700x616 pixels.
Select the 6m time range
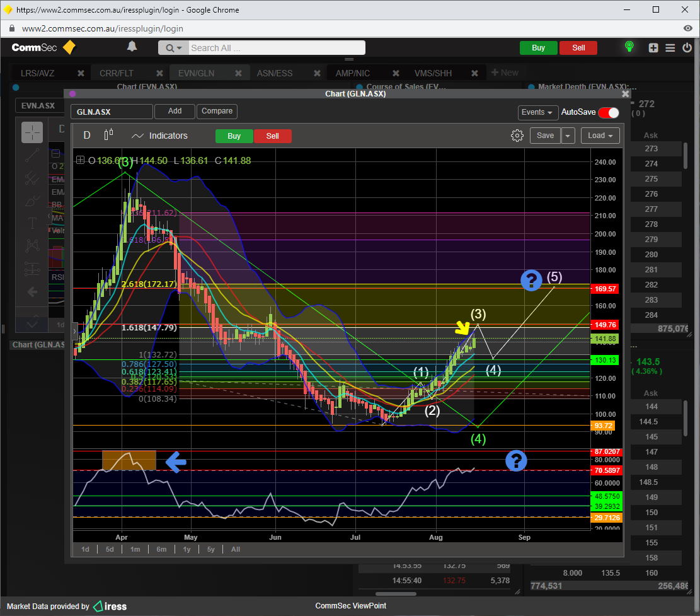coord(161,549)
